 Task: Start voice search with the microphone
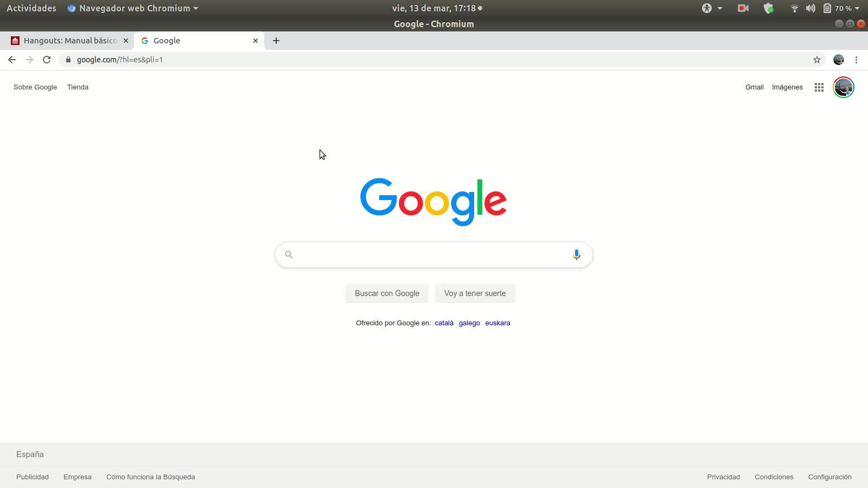[x=577, y=255]
